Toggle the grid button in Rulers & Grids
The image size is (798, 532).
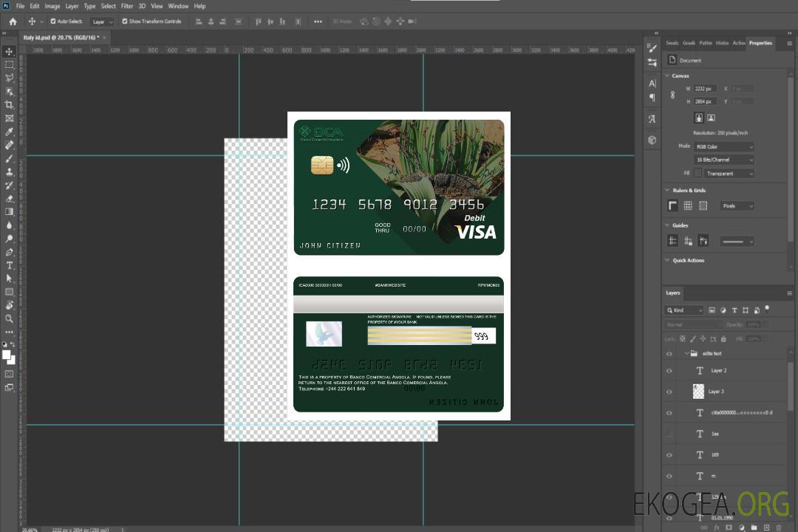click(x=688, y=205)
